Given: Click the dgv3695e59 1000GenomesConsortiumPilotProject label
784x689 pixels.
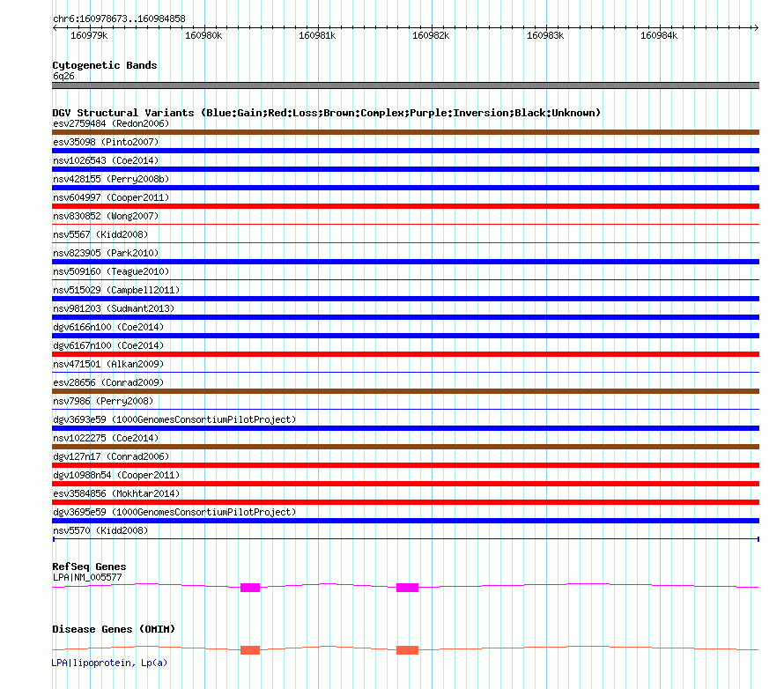Looking at the screenshot, I should pos(174,512).
